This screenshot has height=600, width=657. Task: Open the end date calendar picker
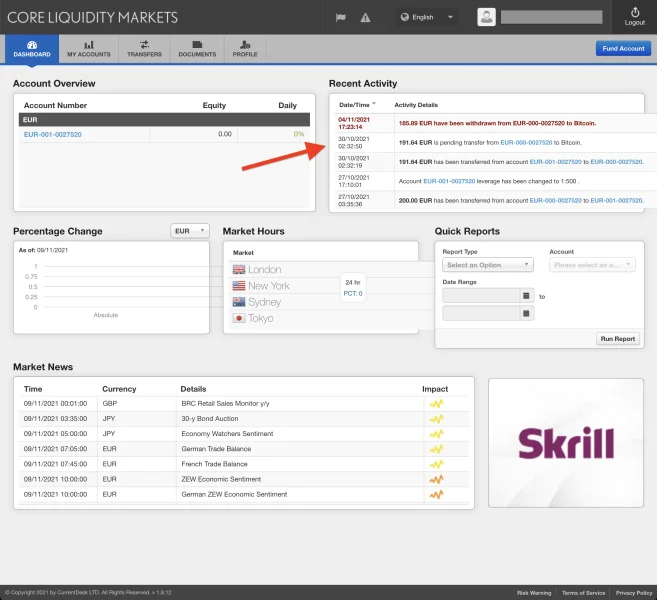pyautogui.click(x=527, y=313)
